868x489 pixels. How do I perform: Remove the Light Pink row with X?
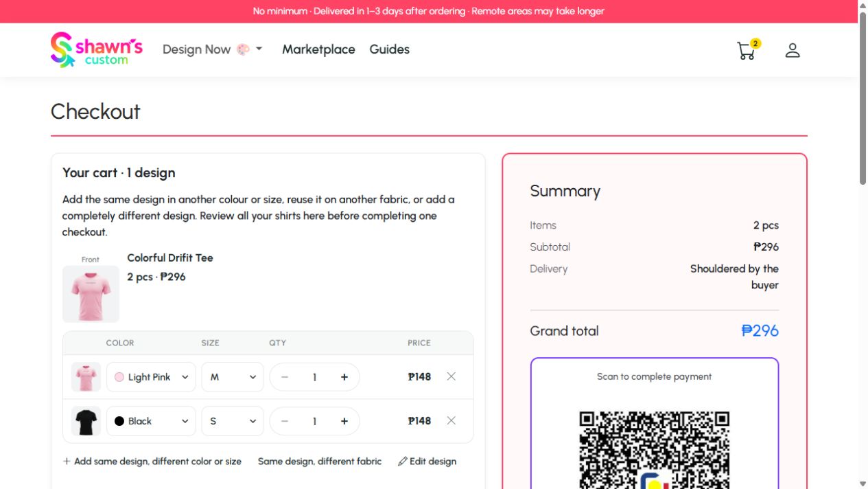(451, 376)
